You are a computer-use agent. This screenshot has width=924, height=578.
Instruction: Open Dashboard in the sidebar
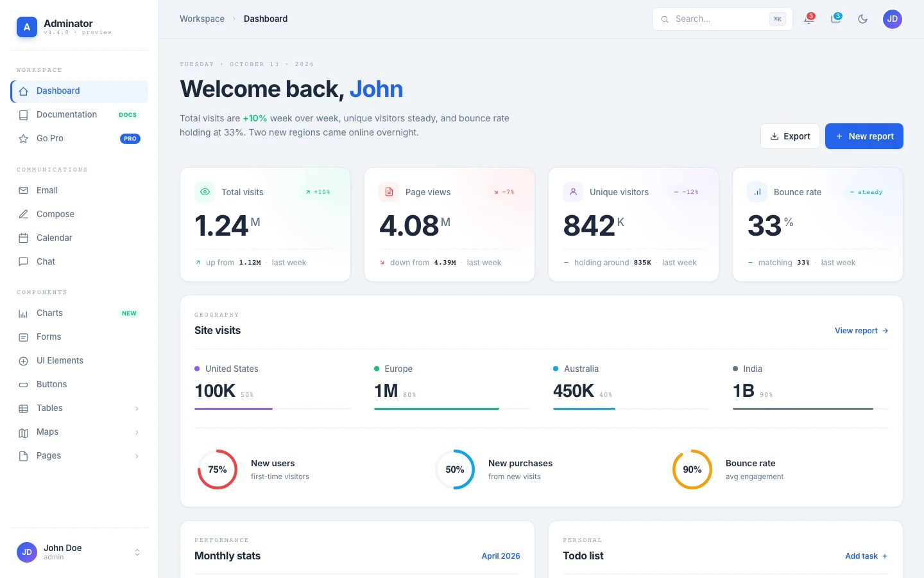pyautogui.click(x=80, y=91)
